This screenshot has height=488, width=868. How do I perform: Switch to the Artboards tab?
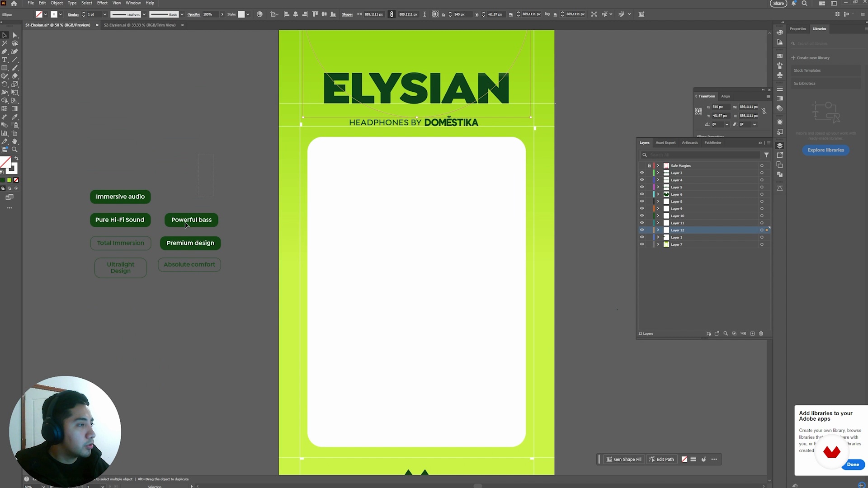(689, 143)
